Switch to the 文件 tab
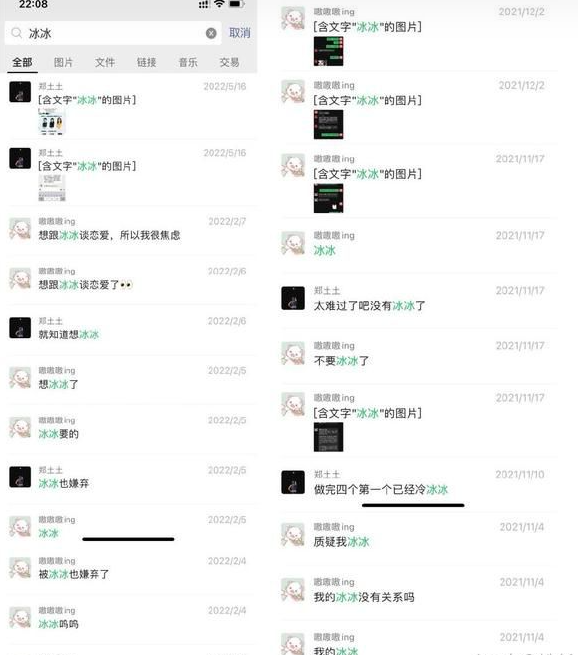Screen dimensions: 578x655 point(105,63)
